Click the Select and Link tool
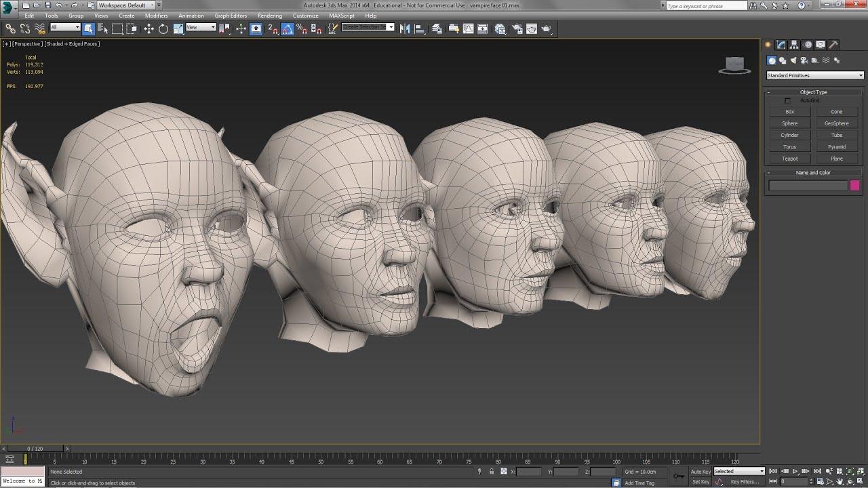The width and height of the screenshot is (868, 488). [10, 28]
